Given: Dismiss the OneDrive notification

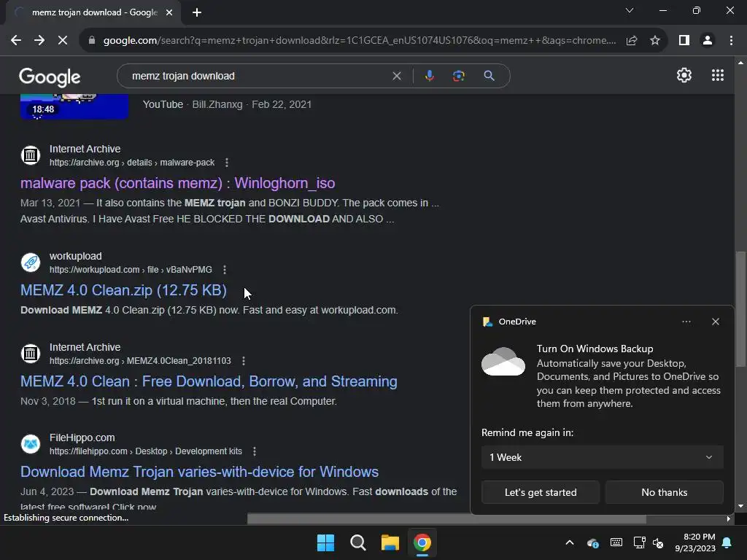Looking at the screenshot, I should [x=715, y=322].
